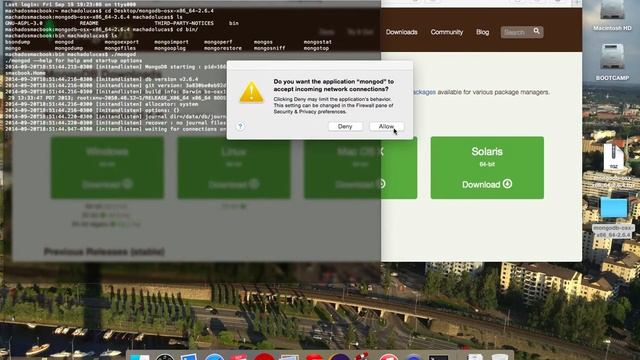The image size is (640, 360).
Task: Follow the packages link about package managers
Action: pos(424,92)
